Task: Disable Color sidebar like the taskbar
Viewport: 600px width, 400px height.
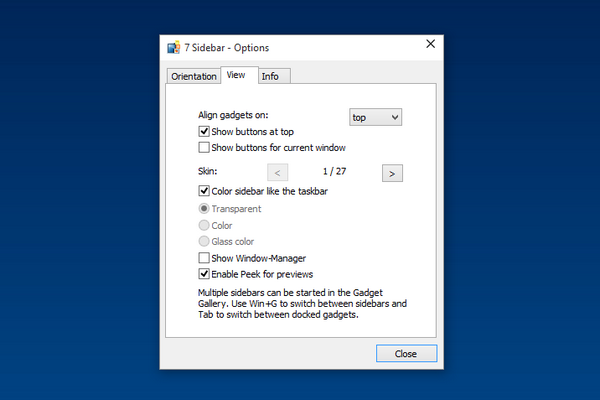Action: [205, 190]
